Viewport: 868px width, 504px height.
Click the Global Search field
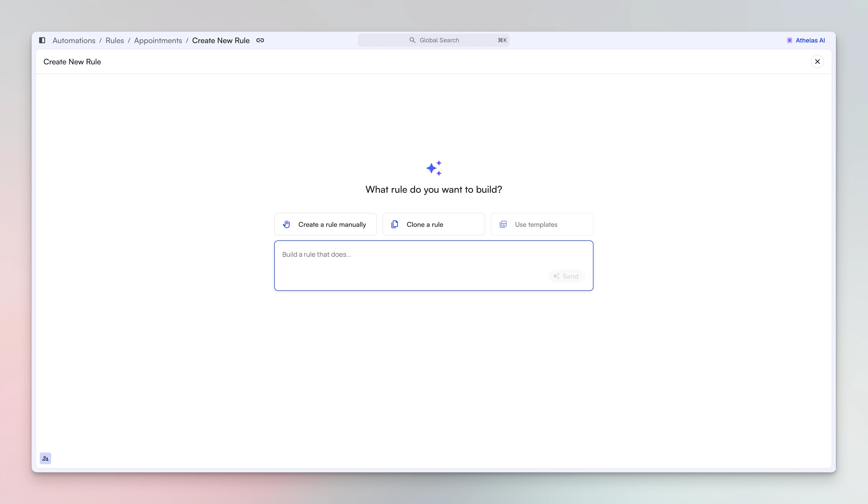(434, 40)
